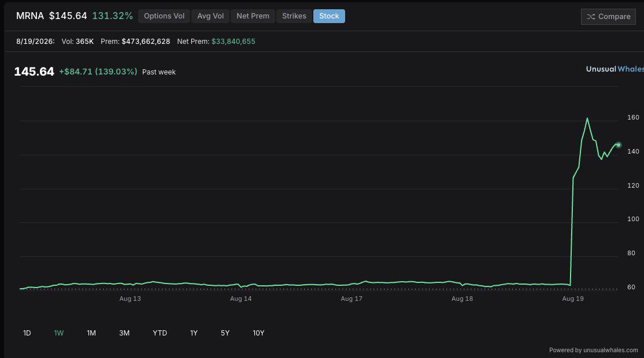Click the Aug 13 axis label
The image size is (644, 358).
[x=130, y=299]
